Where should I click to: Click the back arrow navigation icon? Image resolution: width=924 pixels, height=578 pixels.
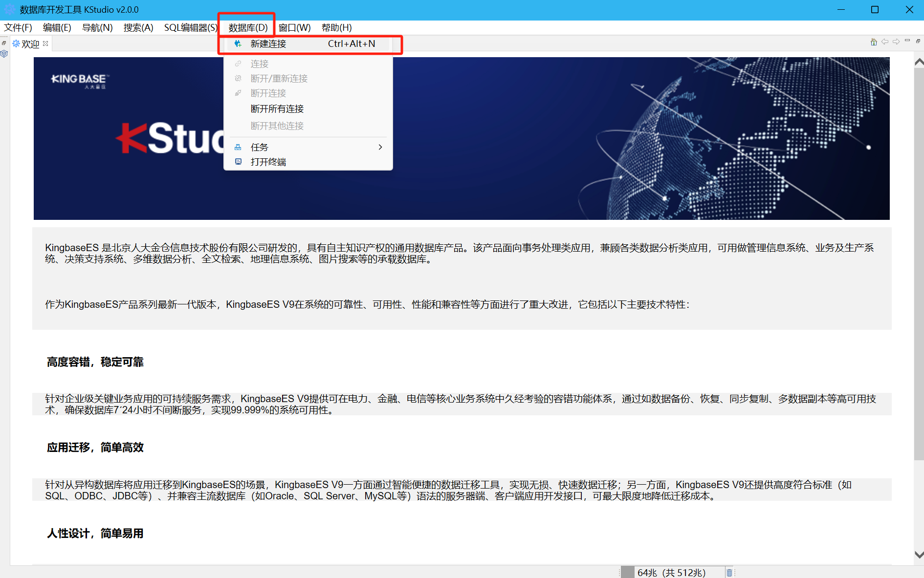click(885, 42)
